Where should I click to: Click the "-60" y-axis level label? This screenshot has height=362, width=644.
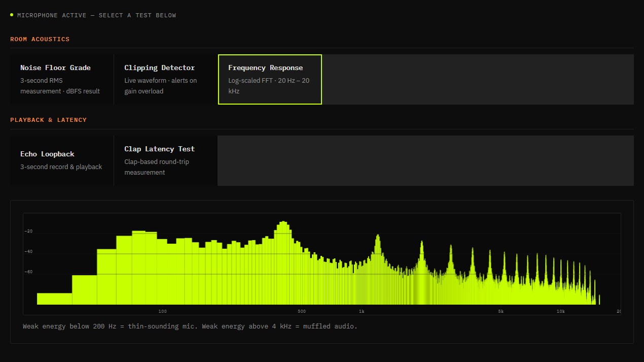click(28, 272)
